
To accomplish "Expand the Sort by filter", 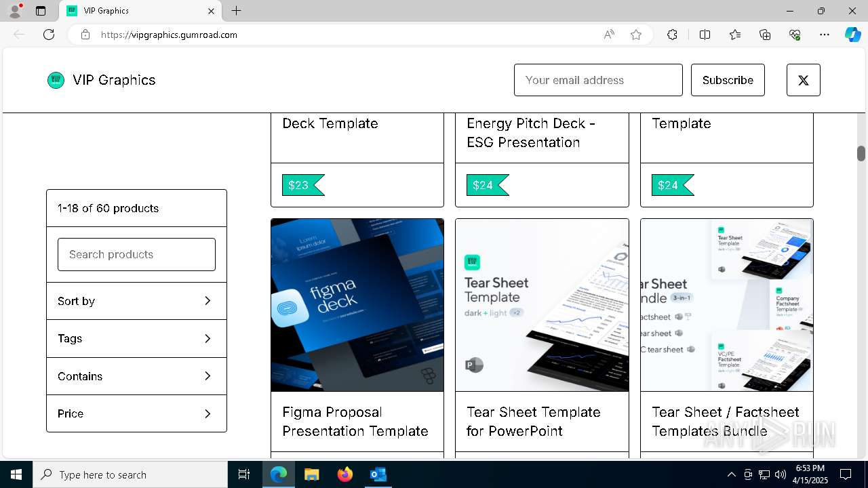I will [136, 301].
